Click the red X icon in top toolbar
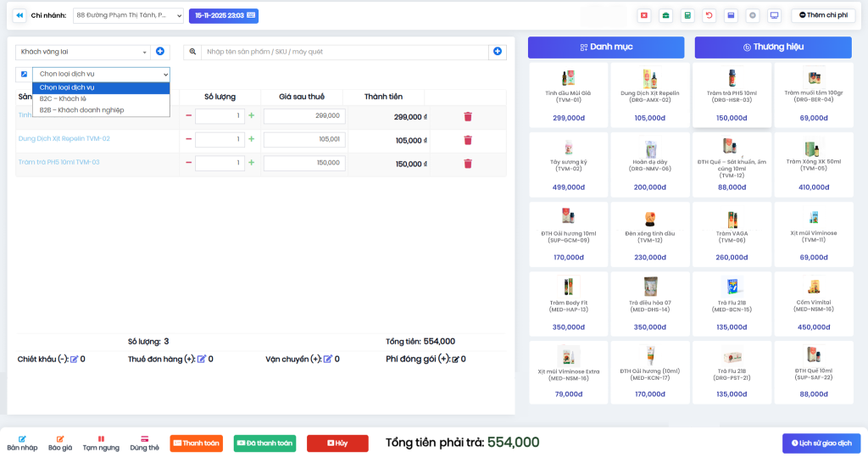 pos(644,15)
